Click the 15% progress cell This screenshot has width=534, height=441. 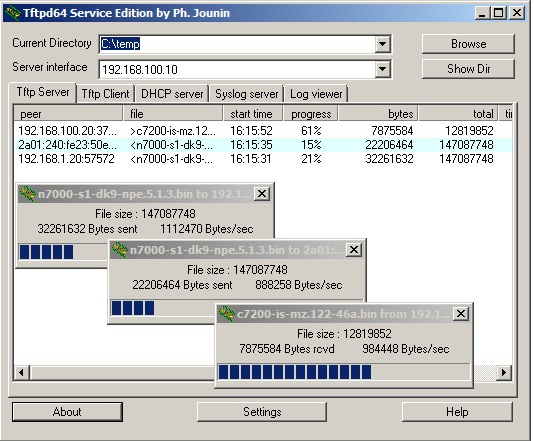coord(311,145)
